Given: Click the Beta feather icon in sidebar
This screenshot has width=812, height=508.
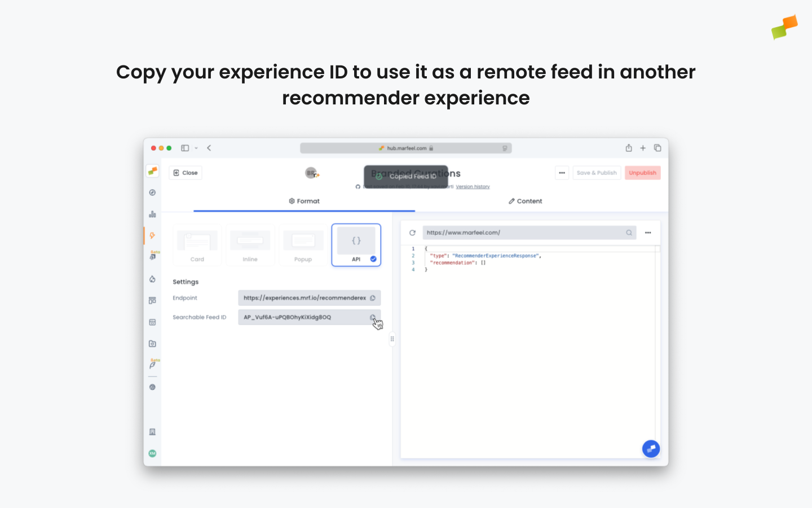Looking at the screenshot, I should [x=152, y=365].
